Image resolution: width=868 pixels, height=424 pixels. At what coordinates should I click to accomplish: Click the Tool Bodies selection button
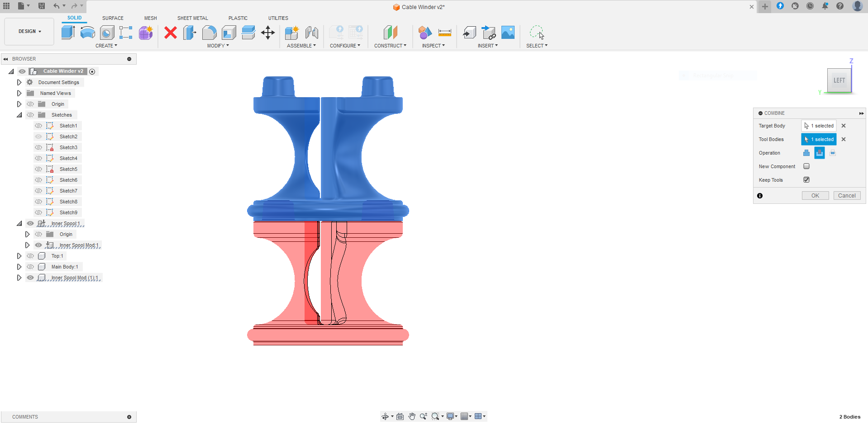coord(819,139)
